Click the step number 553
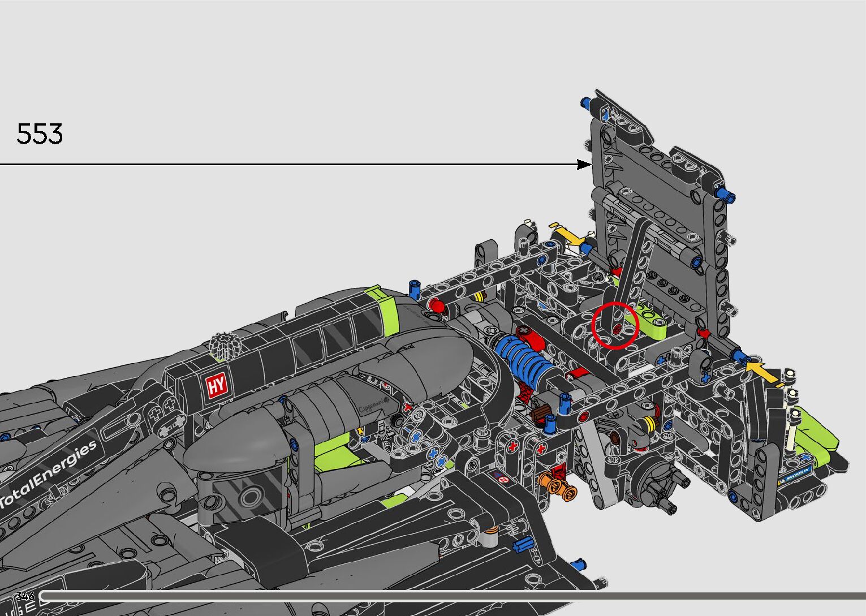 tap(40, 134)
